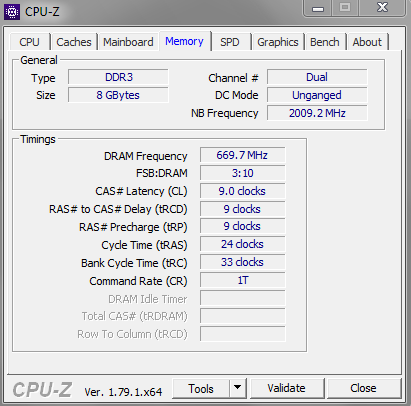The image size is (411, 406).
Task: Click the Close button at bottom
Action: coord(364,388)
